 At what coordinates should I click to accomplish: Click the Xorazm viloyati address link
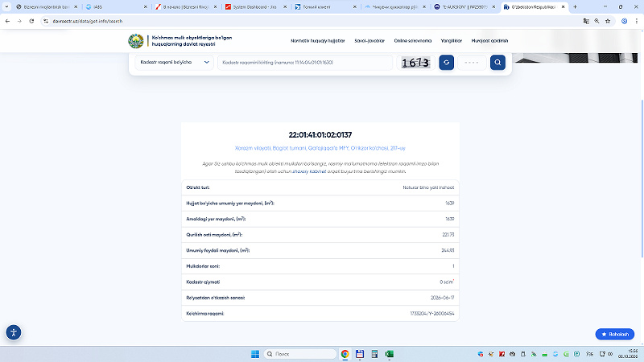pos(320,148)
